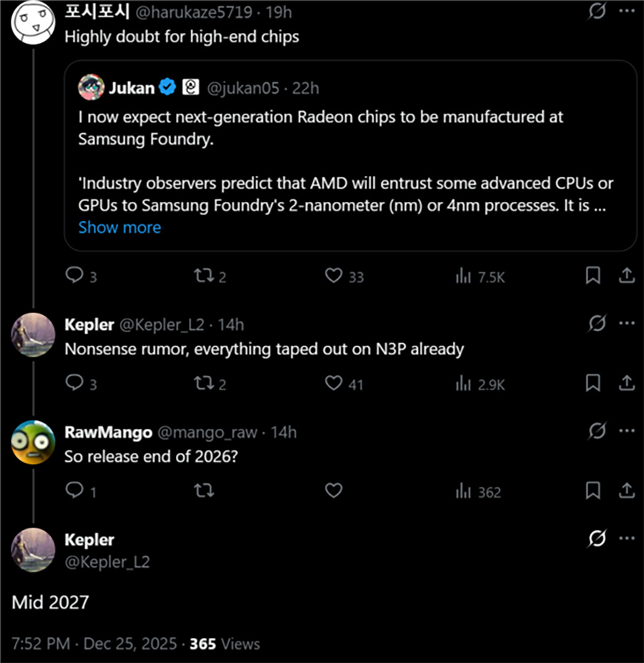Image resolution: width=644 pixels, height=663 pixels.
Task: Like harukaze5719's tweet with 33 likes
Action: point(333,276)
